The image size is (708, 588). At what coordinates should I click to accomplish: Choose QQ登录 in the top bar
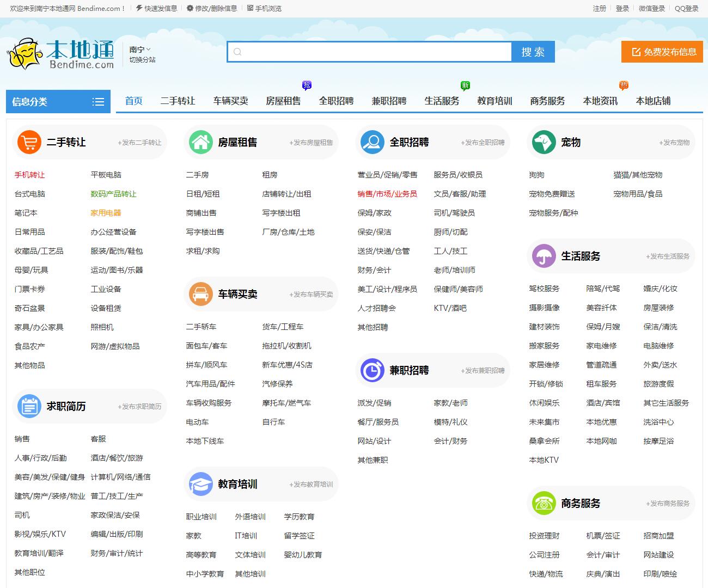coord(687,8)
